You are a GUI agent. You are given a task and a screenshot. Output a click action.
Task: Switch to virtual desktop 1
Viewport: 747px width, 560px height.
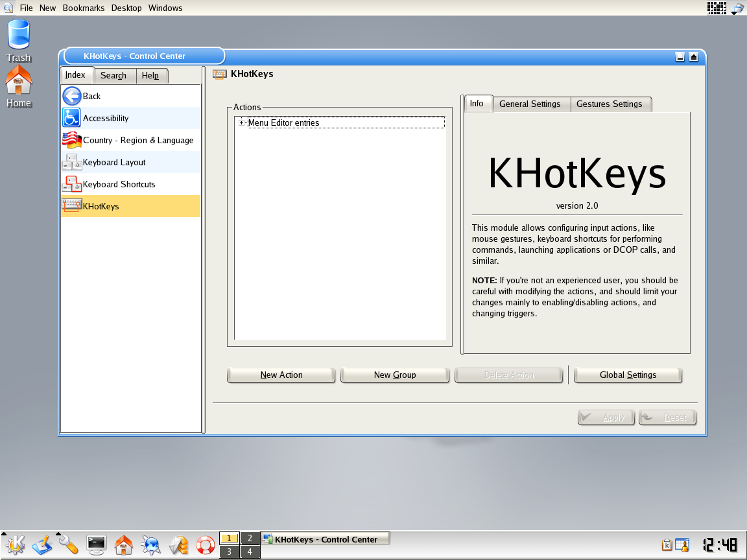(229, 538)
